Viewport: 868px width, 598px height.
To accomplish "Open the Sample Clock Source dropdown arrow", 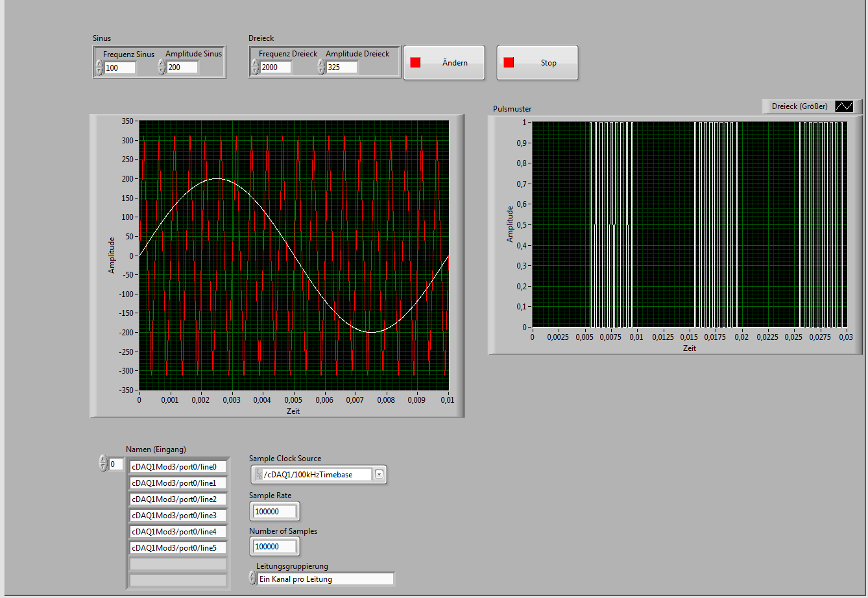I will pos(379,475).
